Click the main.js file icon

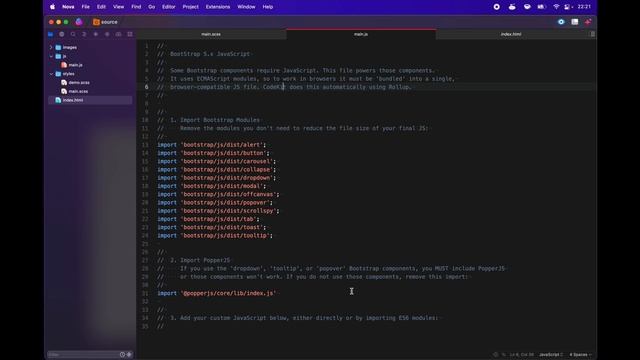coord(64,65)
